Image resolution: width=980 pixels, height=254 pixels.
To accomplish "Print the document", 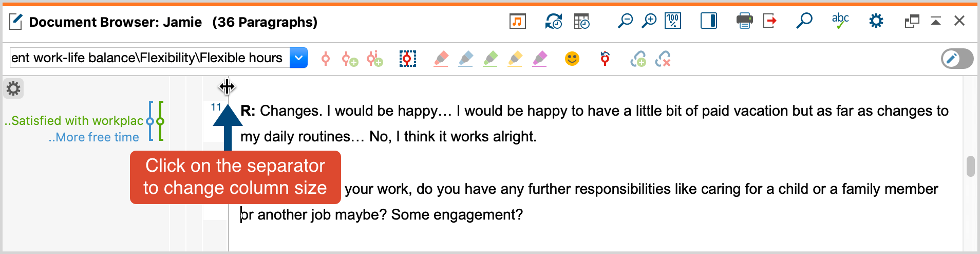I will coord(744,21).
